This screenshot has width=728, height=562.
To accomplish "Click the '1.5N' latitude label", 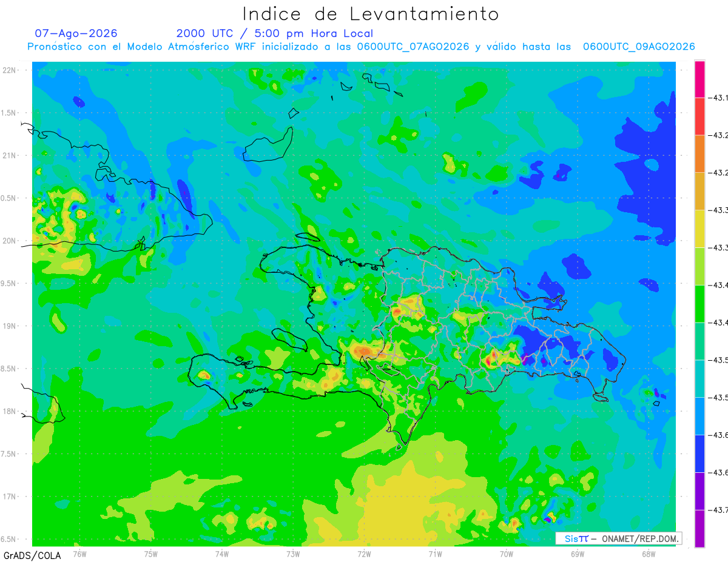I will [x=9, y=113].
